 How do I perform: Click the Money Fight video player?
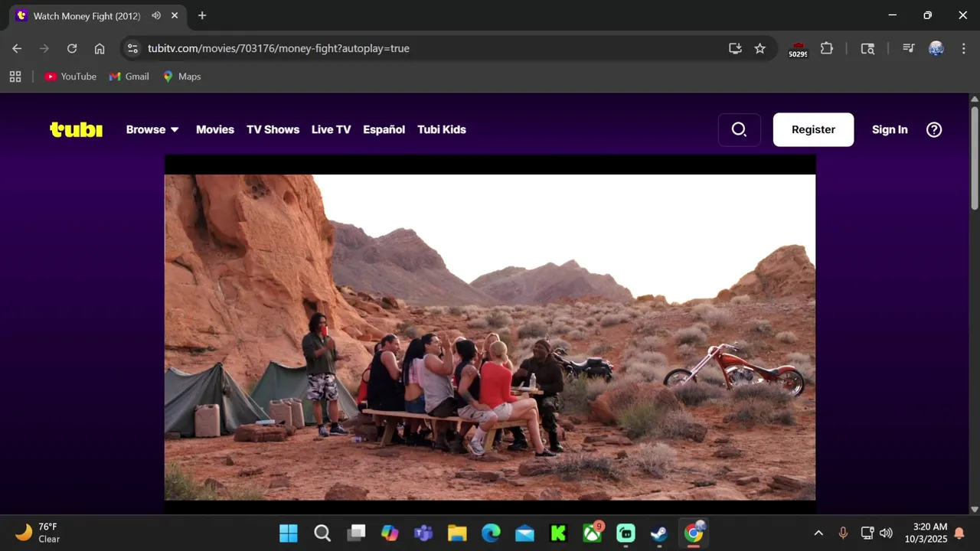coord(490,334)
